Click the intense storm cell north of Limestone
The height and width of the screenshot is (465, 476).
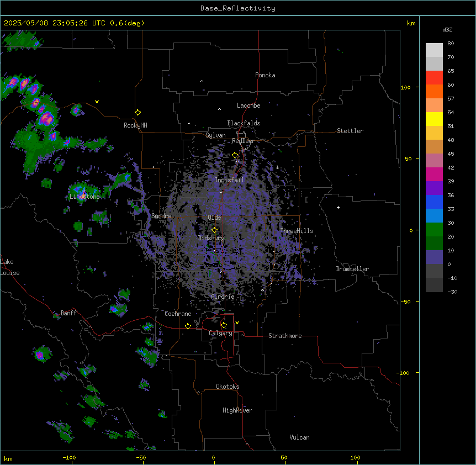pyautogui.click(x=47, y=118)
